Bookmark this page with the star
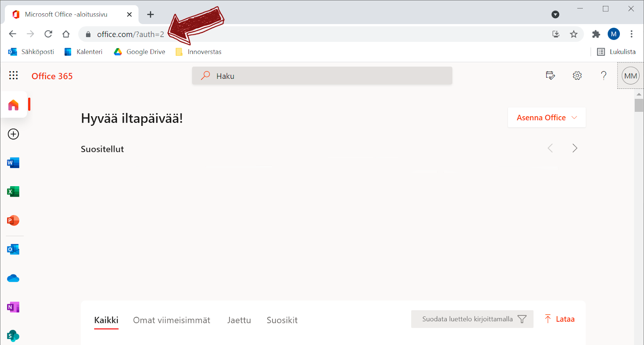 click(x=574, y=34)
